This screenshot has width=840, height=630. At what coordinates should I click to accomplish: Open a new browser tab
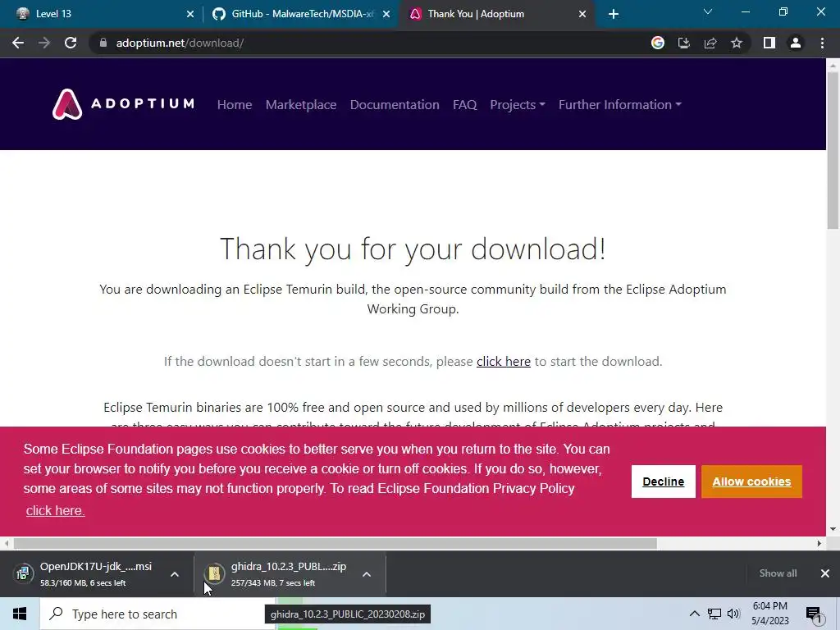pyautogui.click(x=614, y=15)
